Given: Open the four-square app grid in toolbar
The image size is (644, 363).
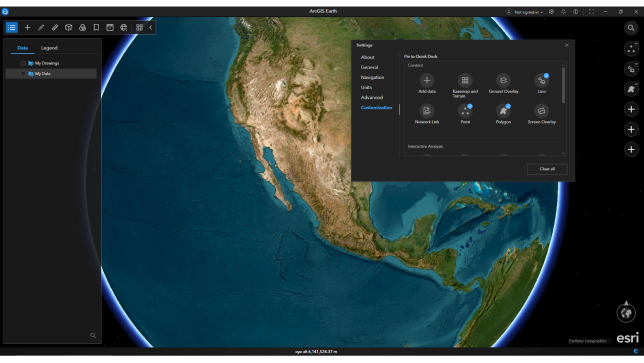Looking at the screenshot, I should pyautogui.click(x=140, y=28).
